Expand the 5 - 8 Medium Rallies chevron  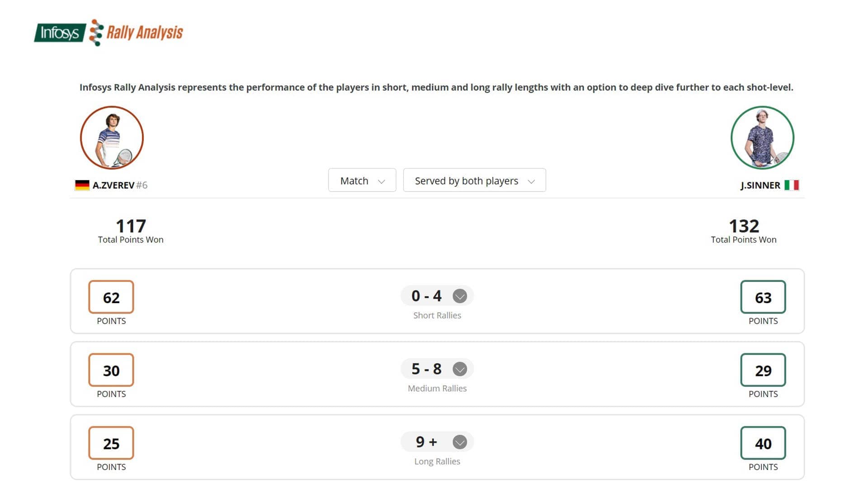coord(460,369)
